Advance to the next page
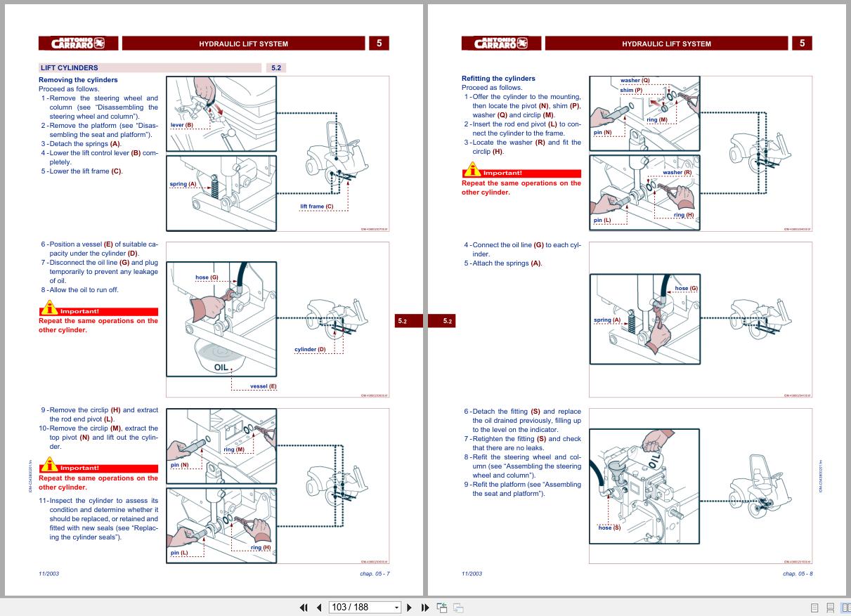851x616 pixels. pos(409,607)
